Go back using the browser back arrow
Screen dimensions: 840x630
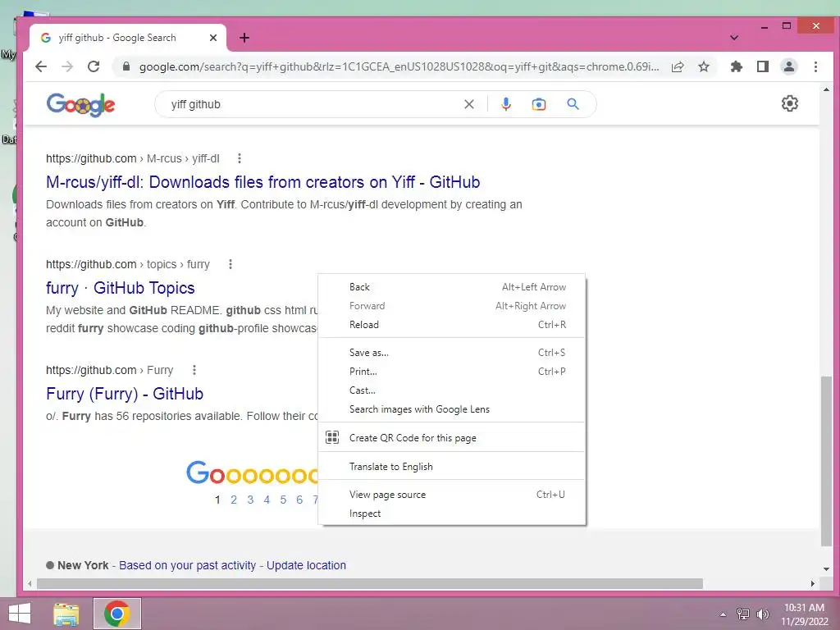(41, 66)
